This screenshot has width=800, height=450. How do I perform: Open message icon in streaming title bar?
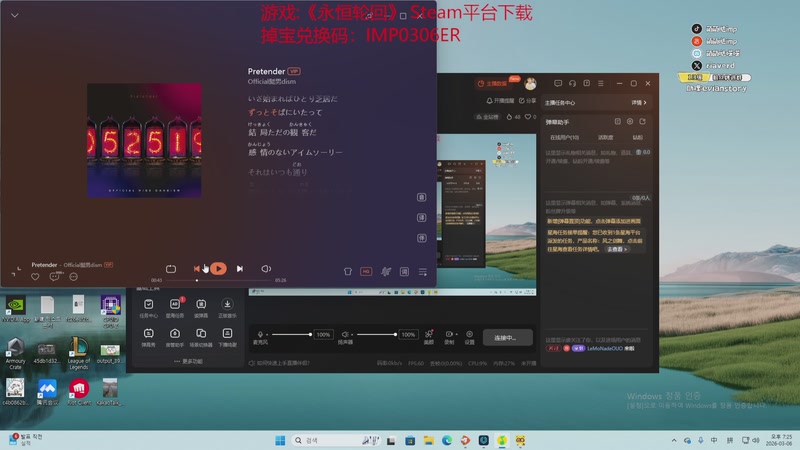558,83
